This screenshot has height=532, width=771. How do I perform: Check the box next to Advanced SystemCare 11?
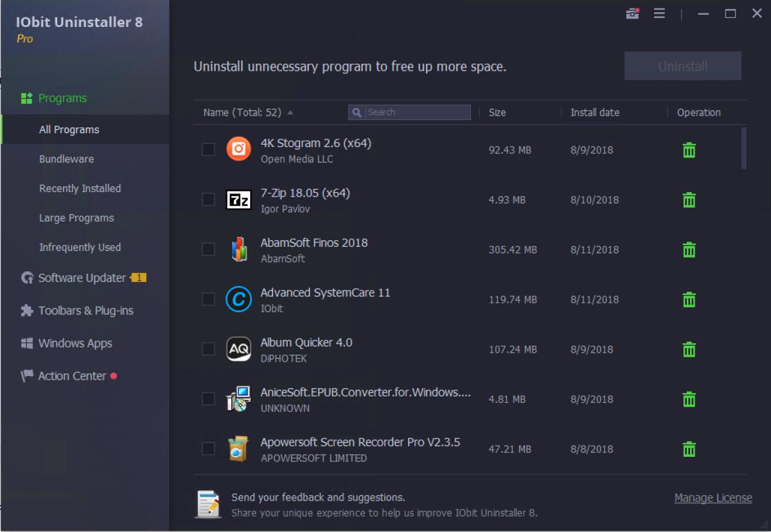pos(208,299)
